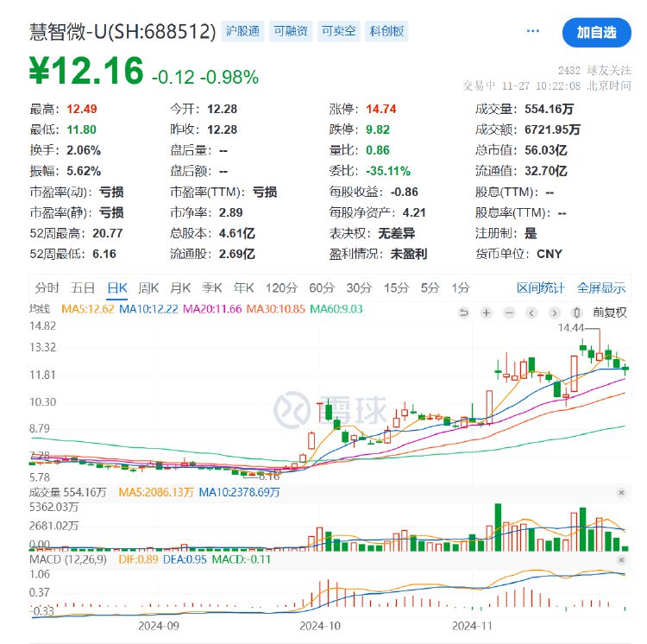Switch to the 分时 chart tab

(x=47, y=287)
